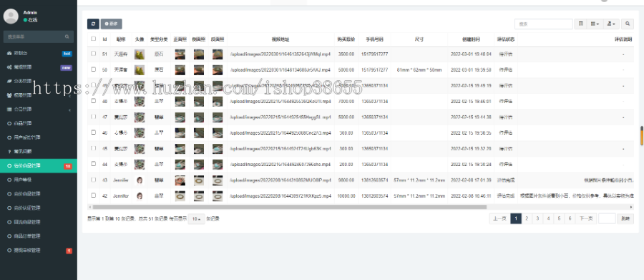Click red badge 1 on last sidebar item
This screenshot has width=644, height=280.
point(69,251)
